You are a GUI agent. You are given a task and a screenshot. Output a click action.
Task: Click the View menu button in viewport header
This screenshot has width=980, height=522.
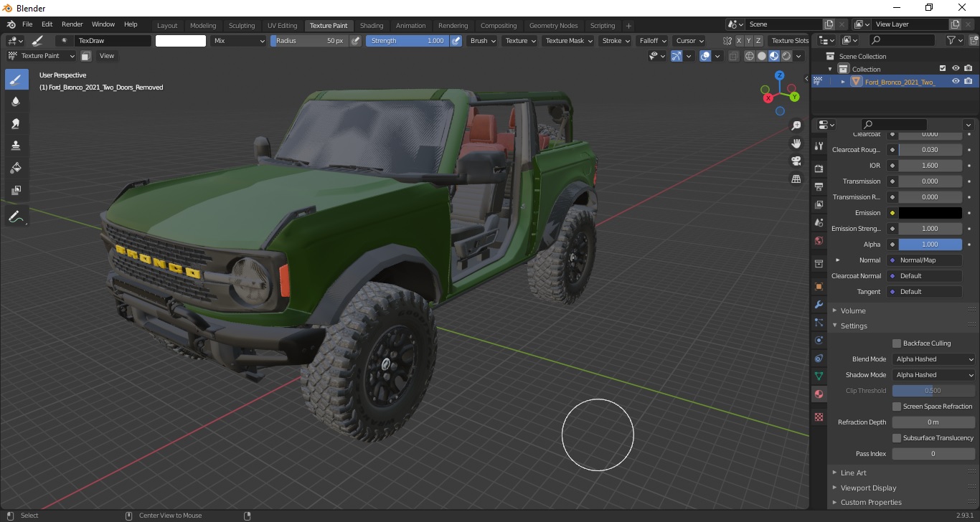coord(106,56)
